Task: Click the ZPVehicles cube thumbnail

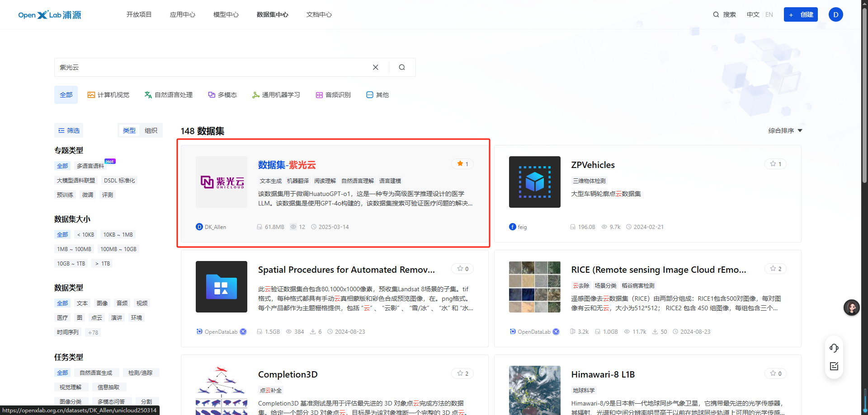Action: (x=535, y=182)
